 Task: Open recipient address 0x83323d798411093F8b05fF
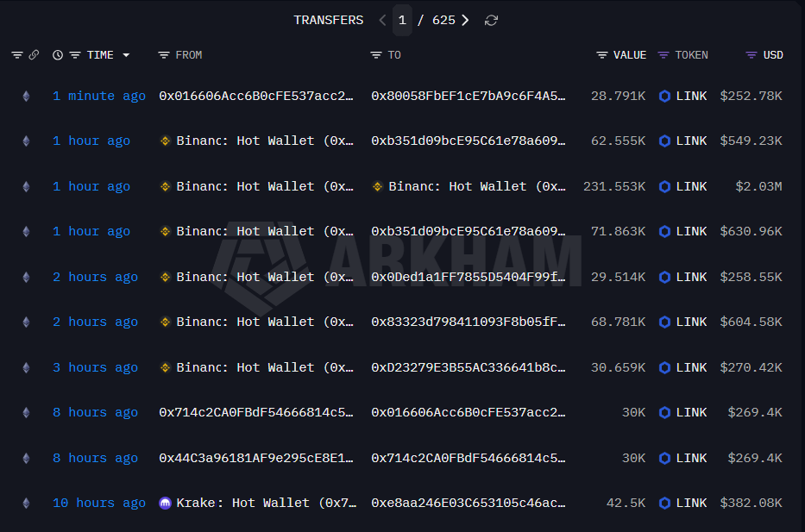tap(469, 322)
